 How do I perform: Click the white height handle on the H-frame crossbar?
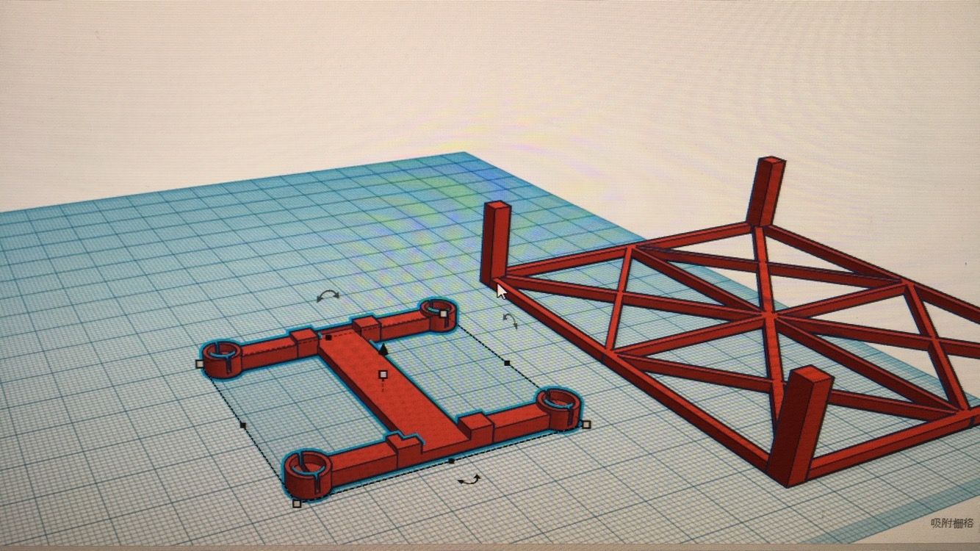point(383,375)
